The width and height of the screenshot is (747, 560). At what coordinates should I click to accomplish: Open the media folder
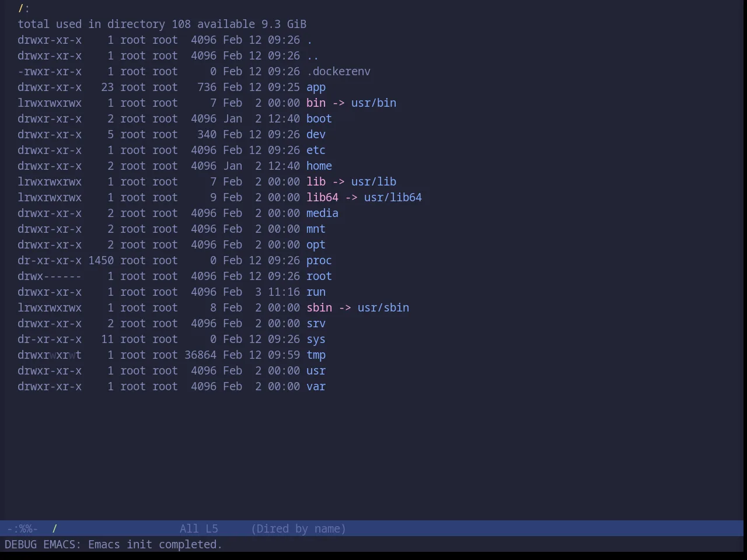tap(322, 213)
